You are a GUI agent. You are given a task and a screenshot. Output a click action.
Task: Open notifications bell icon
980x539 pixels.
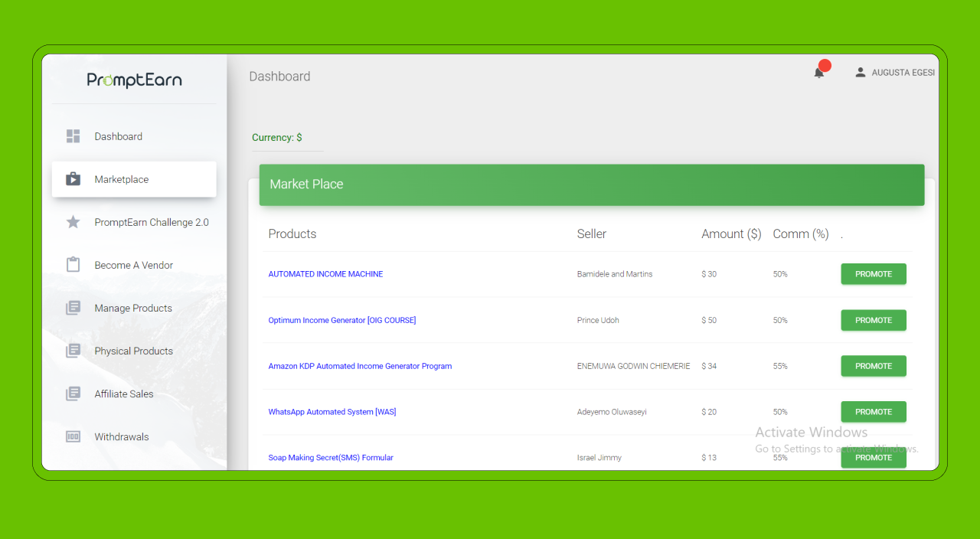click(x=819, y=73)
